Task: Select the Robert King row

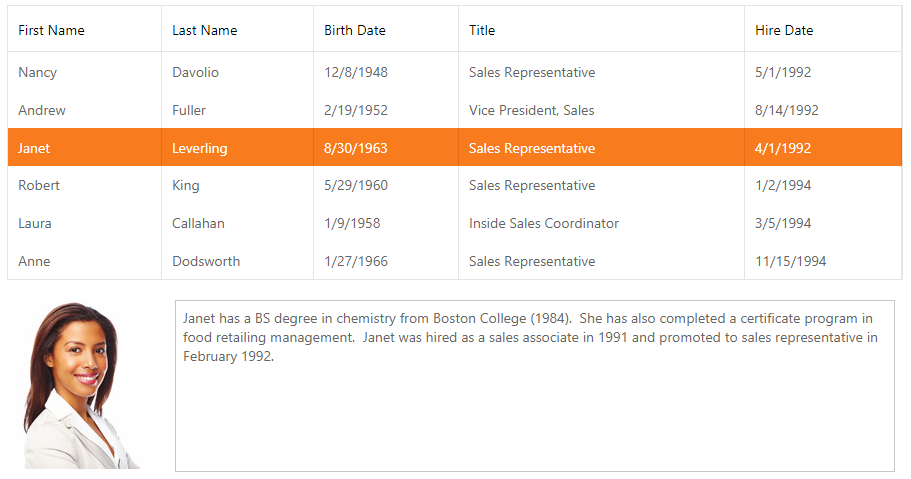Action: (455, 185)
